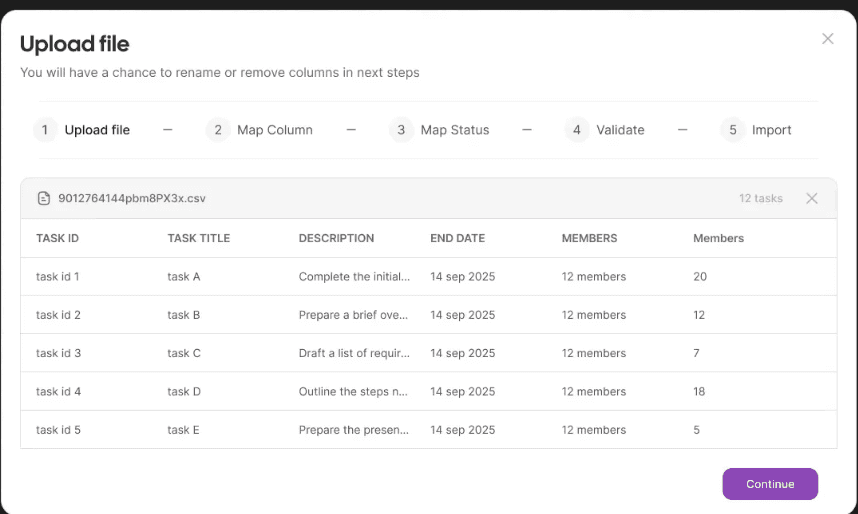Screen dimensions: 858x514
Task: Click the 9012764144pbm8PX3x.csv file name
Action: pos(132,198)
